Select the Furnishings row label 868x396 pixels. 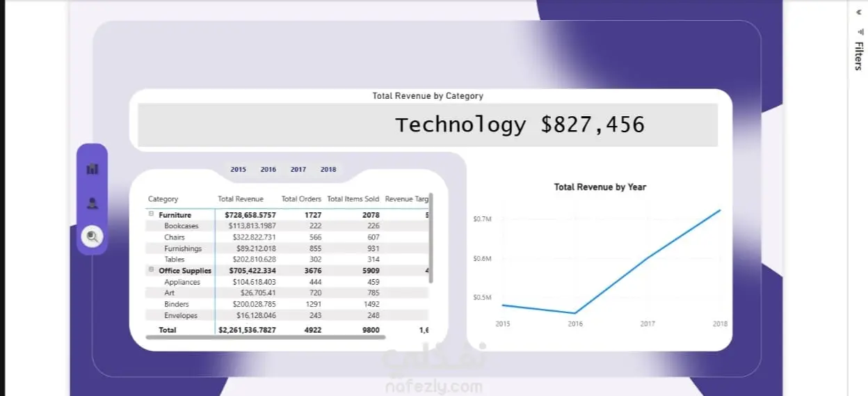point(183,248)
